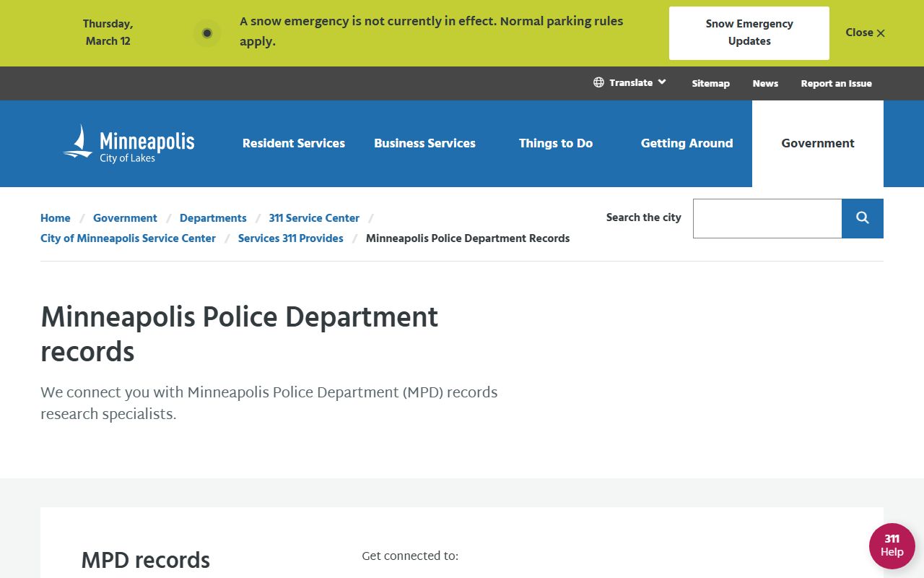The height and width of the screenshot is (578, 924).
Task: Open the News link
Action: (x=765, y=83)
